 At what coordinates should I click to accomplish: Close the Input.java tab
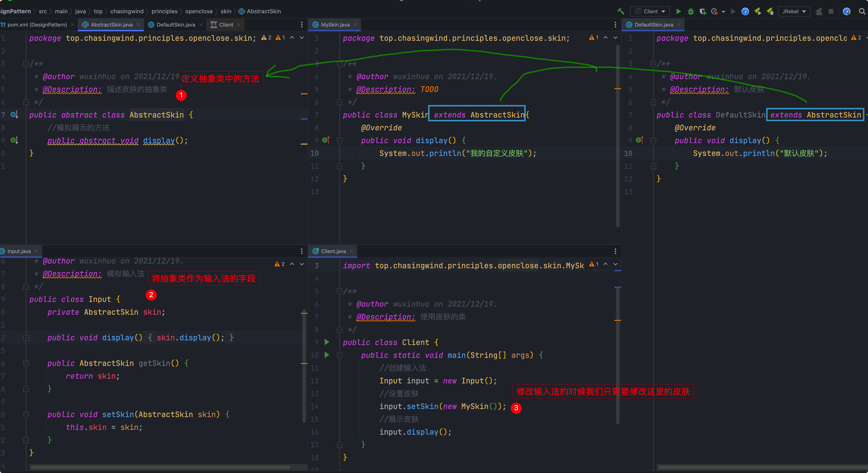pos(36,251)
